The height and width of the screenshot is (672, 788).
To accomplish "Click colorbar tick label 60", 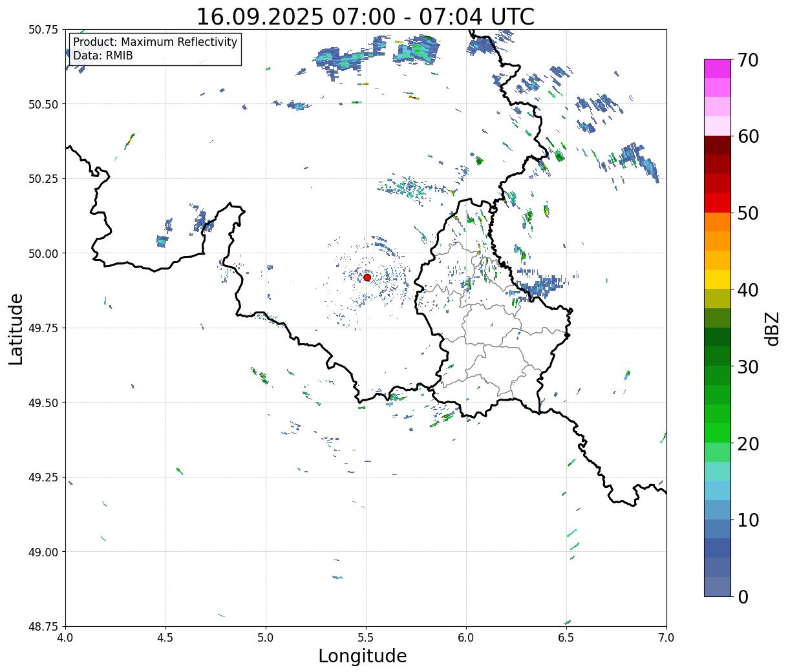I will 748,136.
